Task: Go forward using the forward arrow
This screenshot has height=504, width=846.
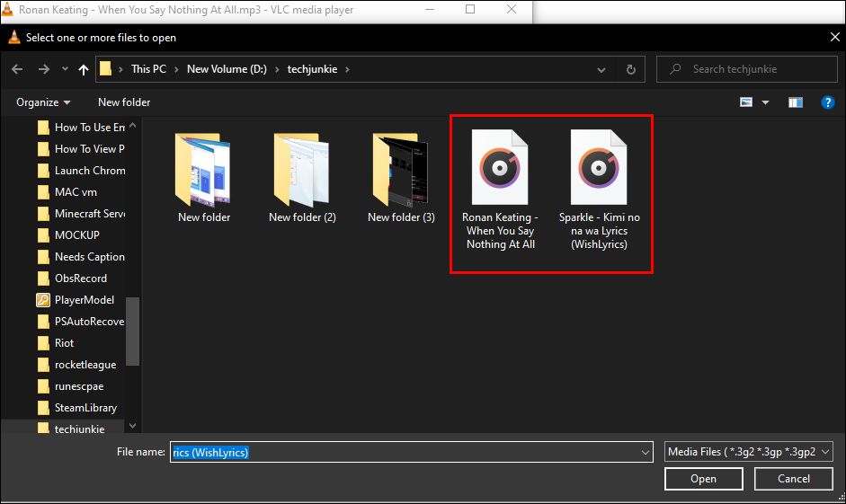Action: click(x=44, y=69)
